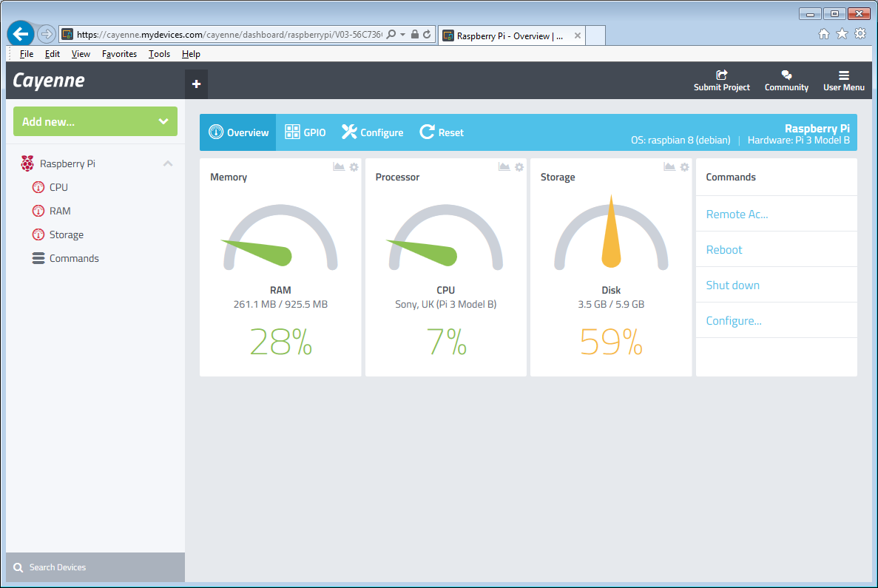Click the plus icon beside Cayenne logo
This screenshot has width=878, height=588.
pyautogui.click(x=196, y=84)
